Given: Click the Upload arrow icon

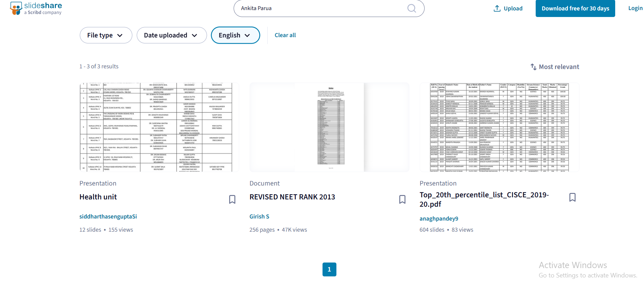Looking at the screenshot, I should click(497, 8).
